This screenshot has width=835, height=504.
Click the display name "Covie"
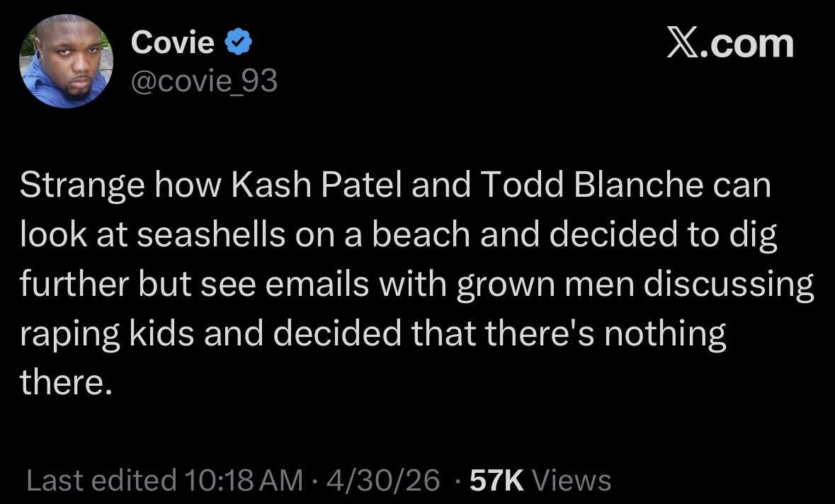tap(172, 44)
